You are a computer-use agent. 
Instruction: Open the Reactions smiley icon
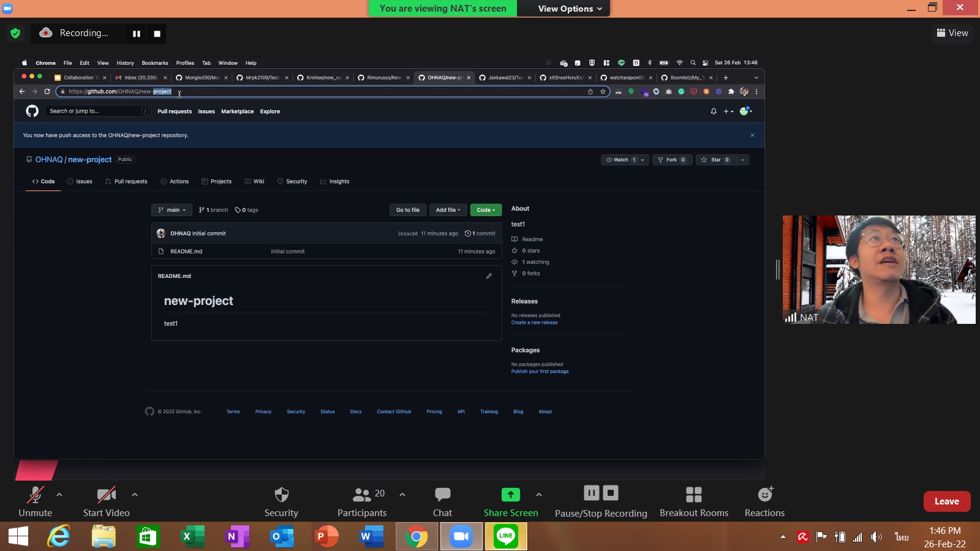coord(765,494)
